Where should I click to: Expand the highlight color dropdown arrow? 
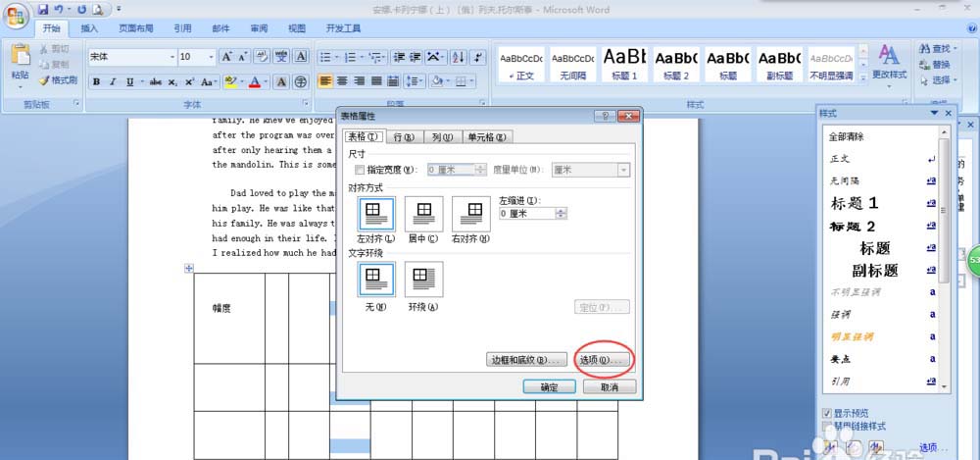click(x=241, y=82)
